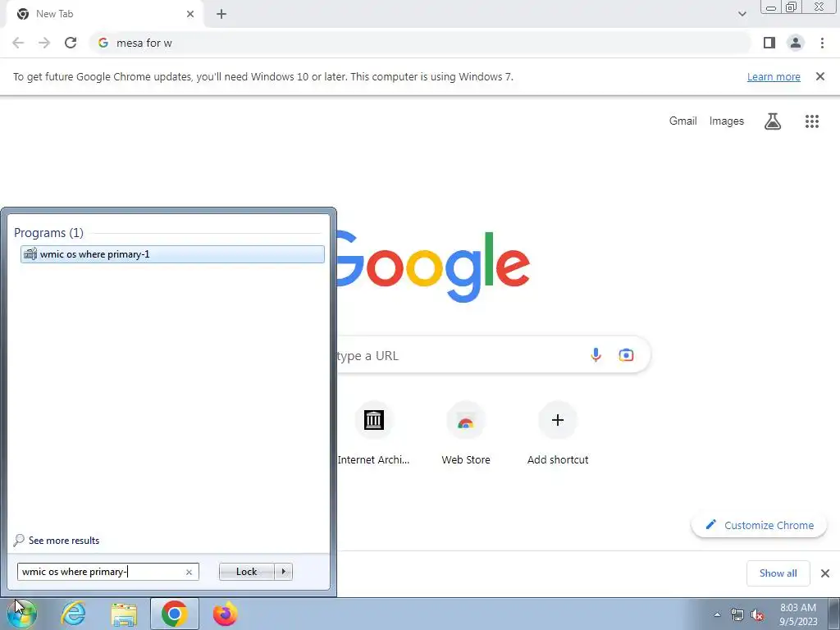Open Learn more link in update banner
Image resolution: width=840 pixels, height=630 pixels.
coord(774,76)
